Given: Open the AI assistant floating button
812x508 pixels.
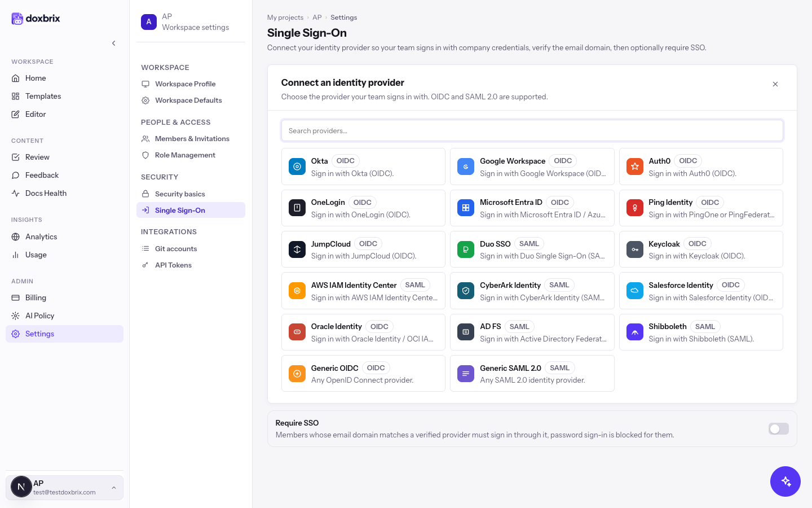Looking at the screenshot, I should click(x=785, y=481).
